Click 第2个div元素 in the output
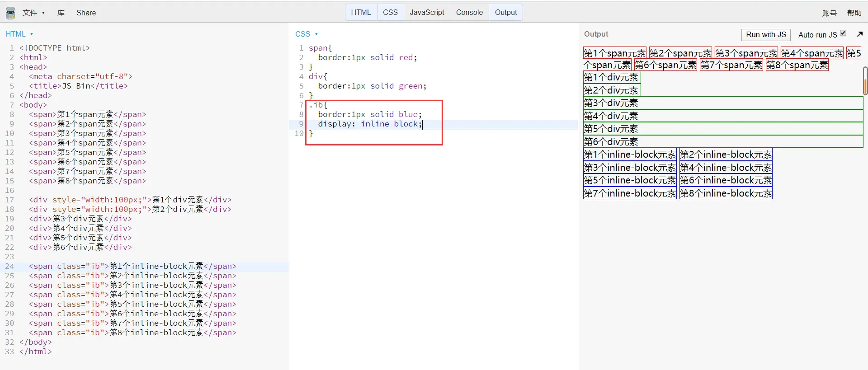Image resolution: width=868 pixels, height=370 pixels. point(612,90)
